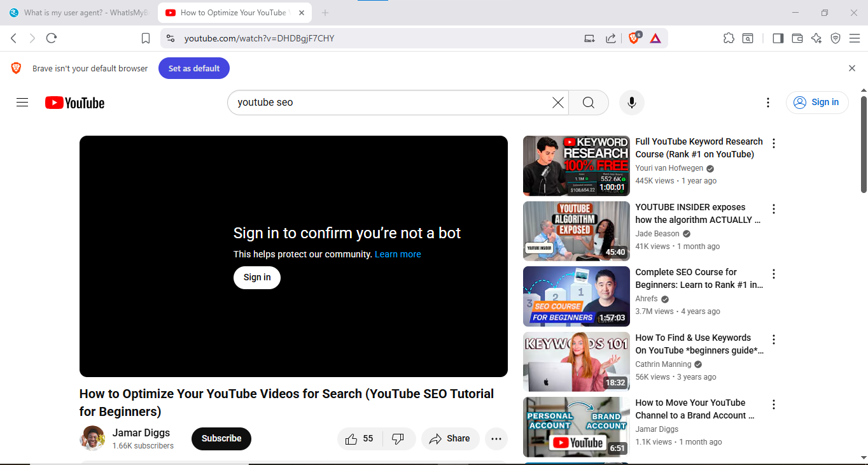Open Leo AI sparkle icon
868x465 pixels.
[816, 38]
